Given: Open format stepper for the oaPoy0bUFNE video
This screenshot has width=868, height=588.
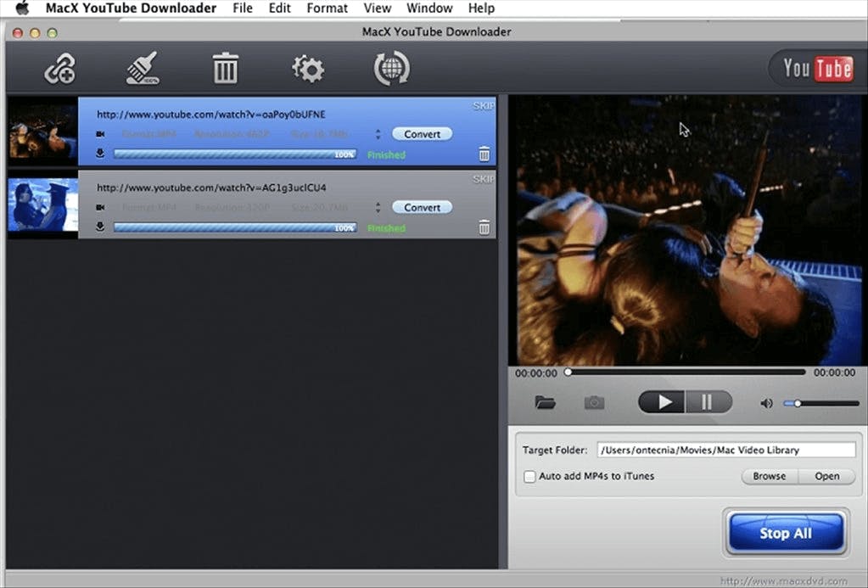Looking at the screenshot, I should click(x=378, y=134).
